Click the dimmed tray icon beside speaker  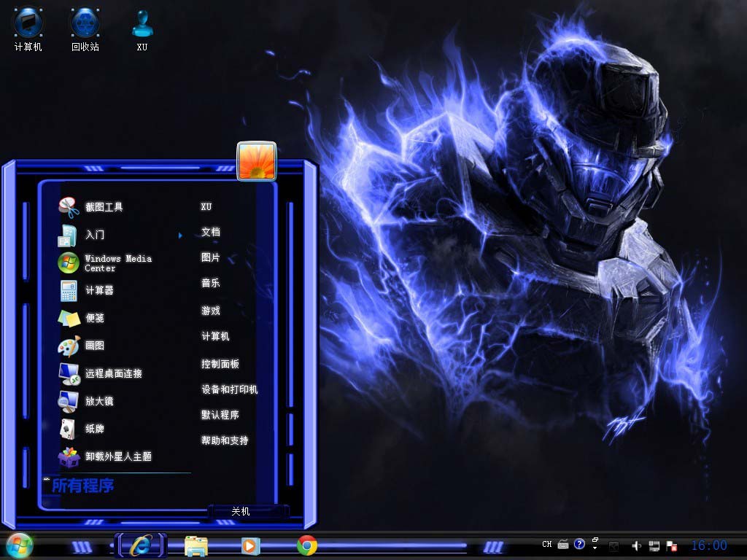pos(614,546)
